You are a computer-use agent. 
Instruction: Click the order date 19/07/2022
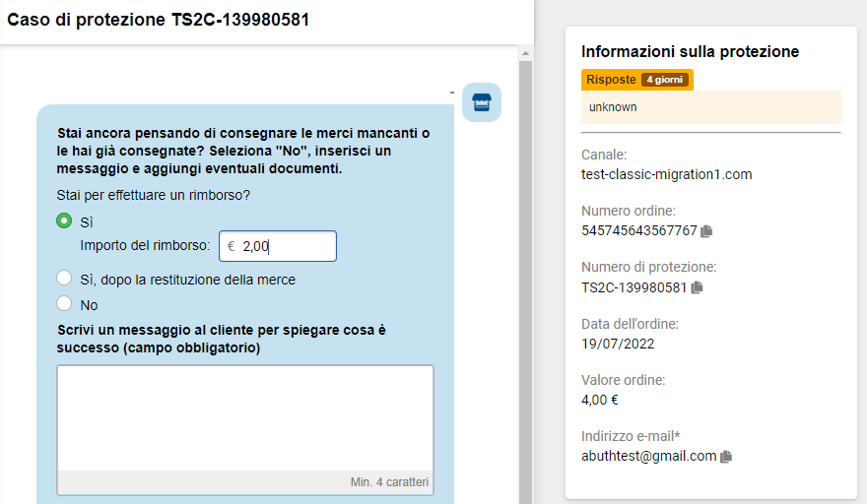coord(618,344)
